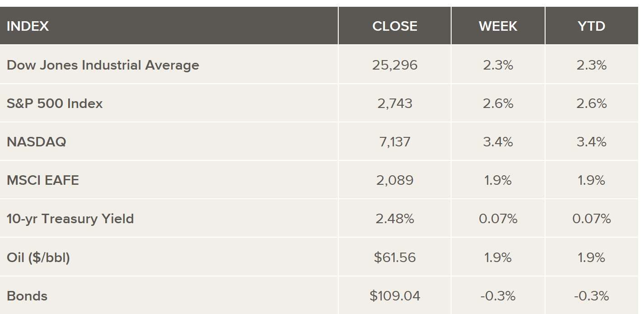The image size is (644, 314).
Task: Click the NASDAQ close value 7,137
Action: (x=395, y=142)
